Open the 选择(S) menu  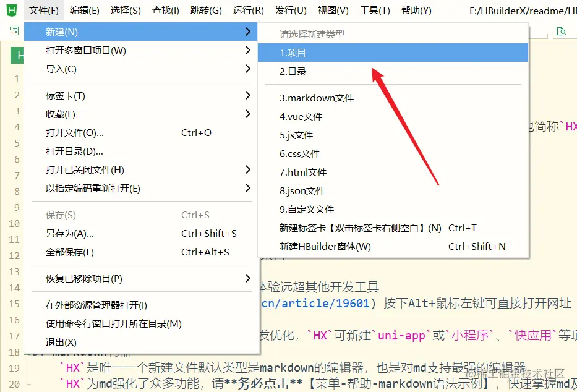[x=126, y=11]
